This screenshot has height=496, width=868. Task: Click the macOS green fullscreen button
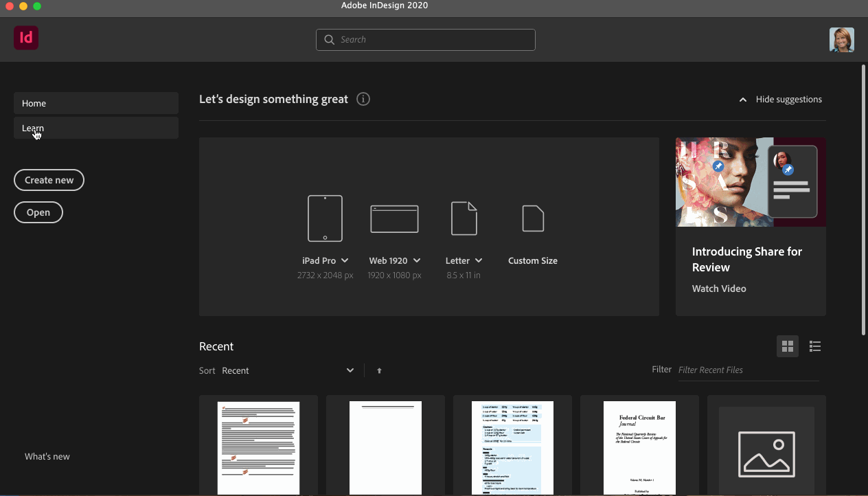(37, 6)
